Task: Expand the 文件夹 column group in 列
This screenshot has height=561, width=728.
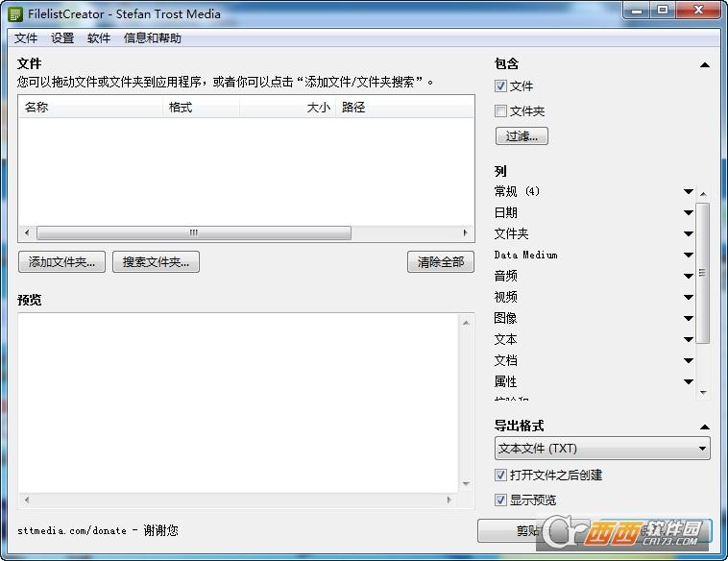Action: 689,234
